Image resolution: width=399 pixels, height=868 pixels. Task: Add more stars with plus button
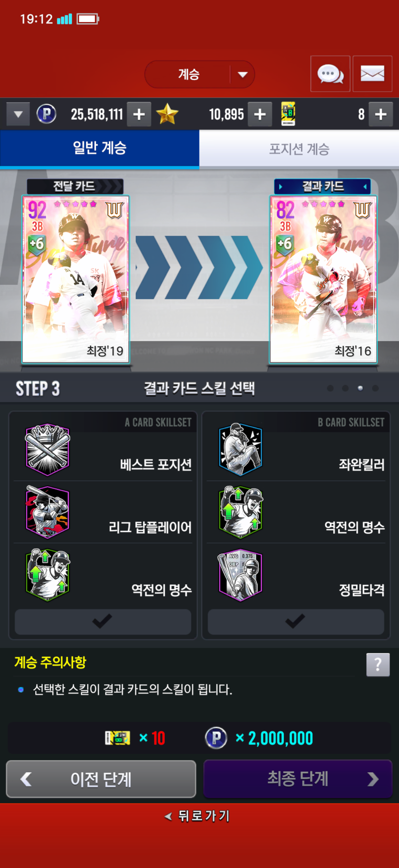pyautogui.click(x=260, y=115)
